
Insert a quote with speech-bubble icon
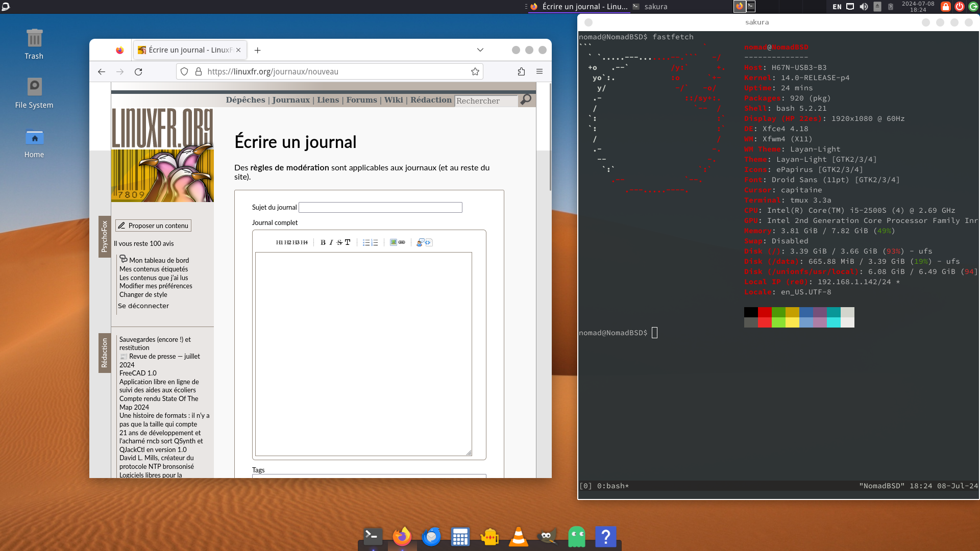(420, 242)
